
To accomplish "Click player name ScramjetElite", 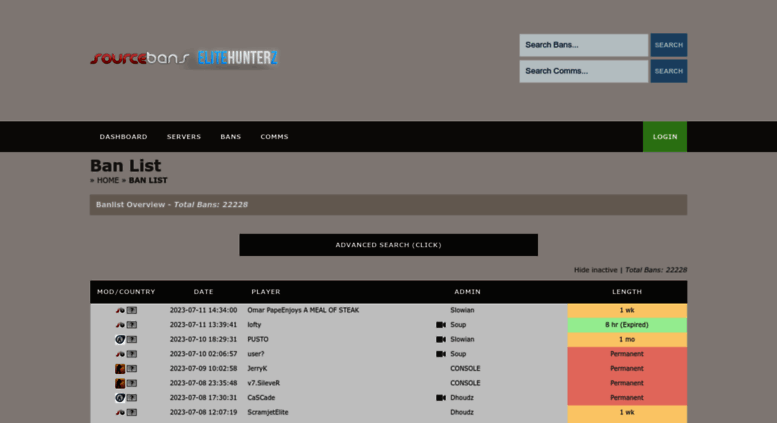I will click(x=268, y=412).
